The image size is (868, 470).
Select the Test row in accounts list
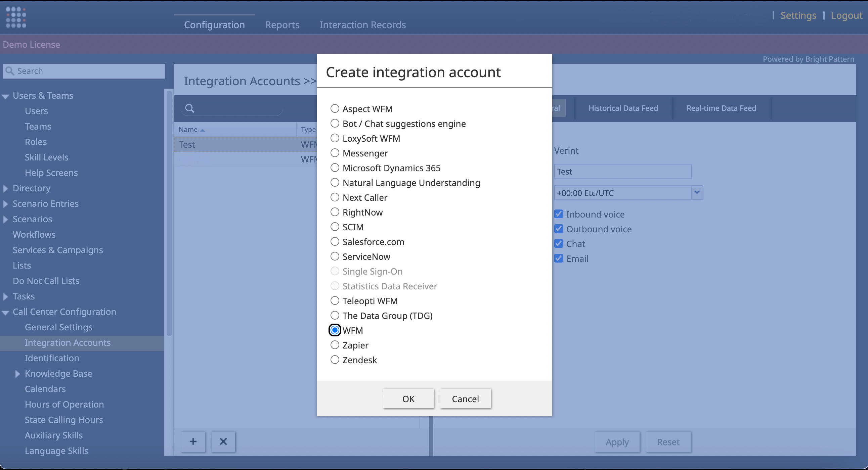click(x=245, y=144)
